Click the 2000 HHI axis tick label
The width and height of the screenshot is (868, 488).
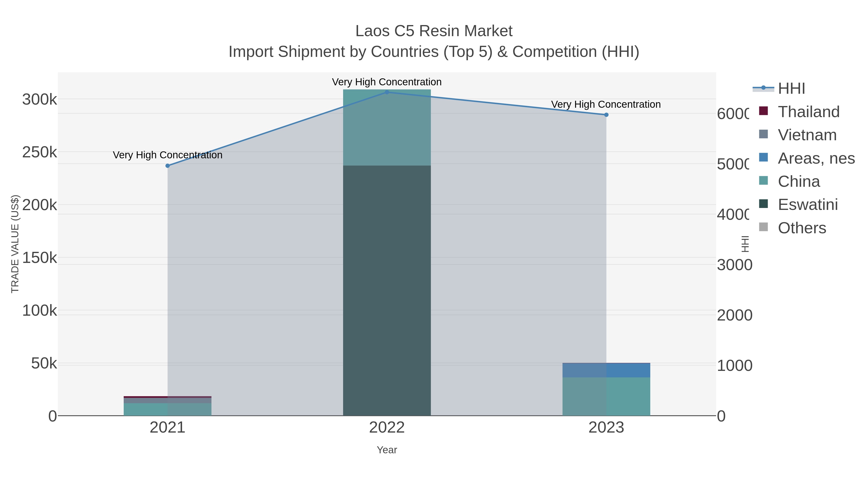point(735,315)
